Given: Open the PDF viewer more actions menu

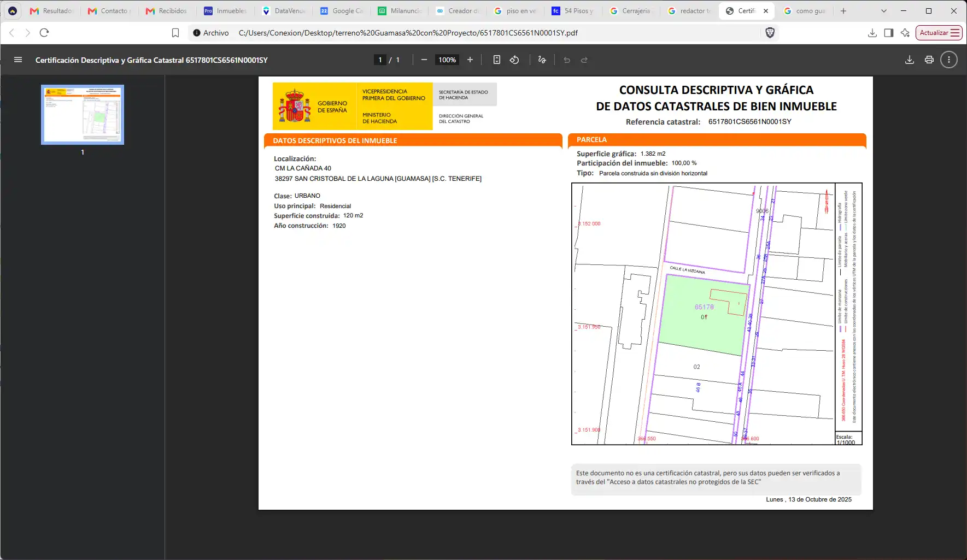Looking at the screenshot, I should (949, 60).
